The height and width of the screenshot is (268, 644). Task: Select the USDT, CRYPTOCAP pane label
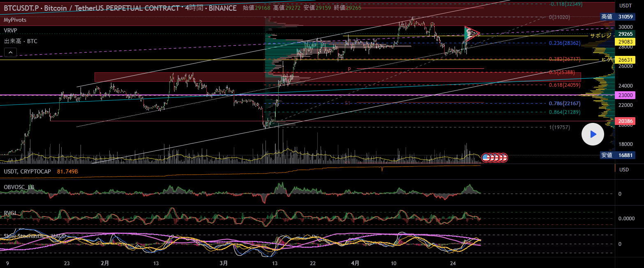(27, 171)
